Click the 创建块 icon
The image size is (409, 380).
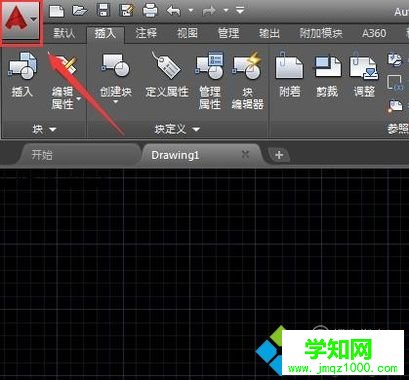(x=116, y=65)
